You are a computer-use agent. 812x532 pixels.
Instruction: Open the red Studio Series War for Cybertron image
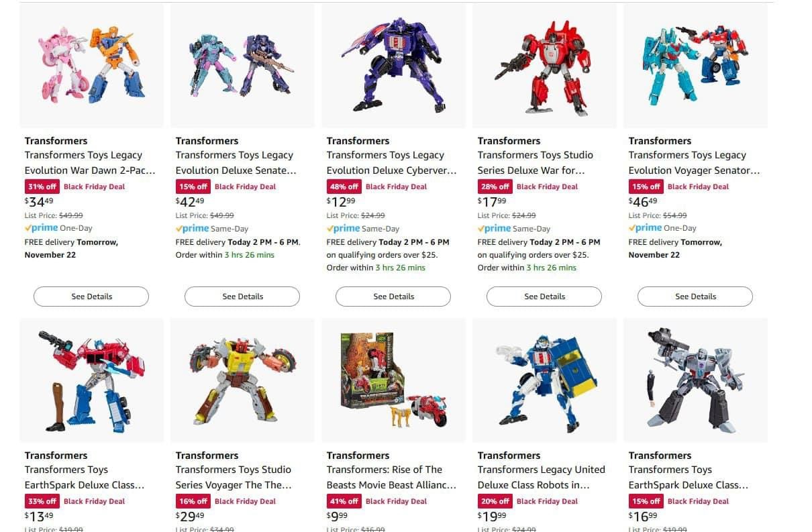point(544,65)
